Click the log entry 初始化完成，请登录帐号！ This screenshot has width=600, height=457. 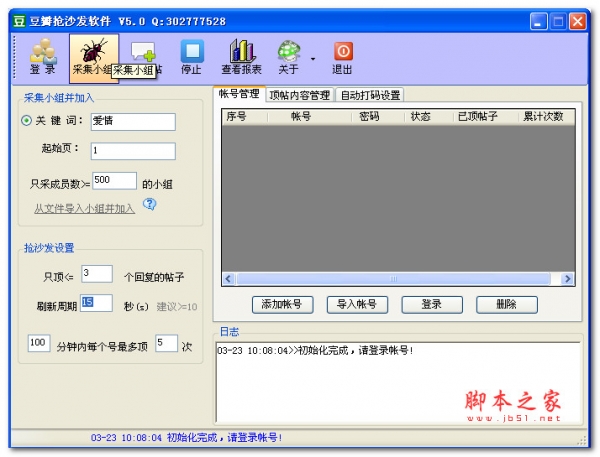pyautogui.click(x=315, y=351)
